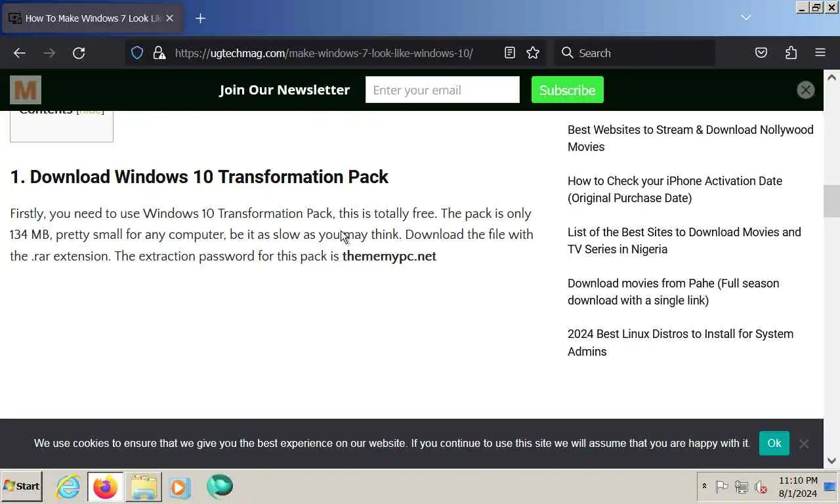Open 'Download movies from Pahe' article
The image size is (840, 504).
click(673, 292)
